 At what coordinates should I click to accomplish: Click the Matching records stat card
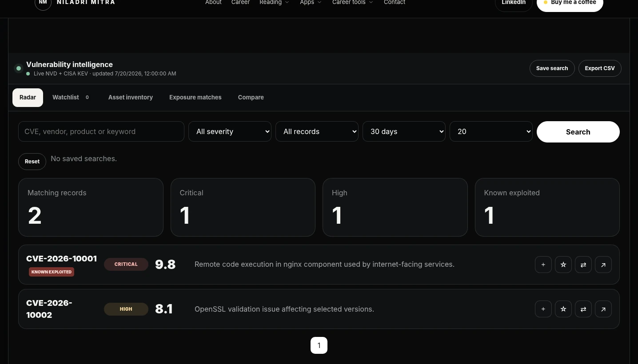coord(91,207)
